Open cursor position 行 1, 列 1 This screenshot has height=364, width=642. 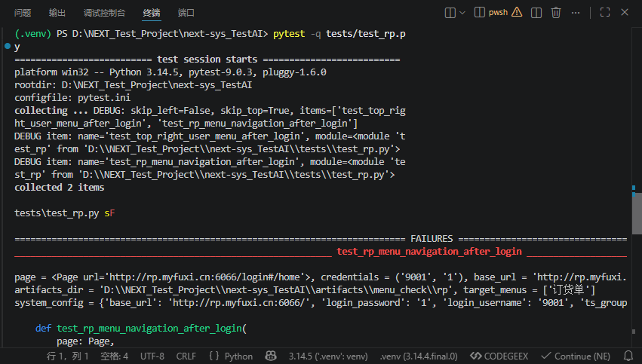(68, 356)
